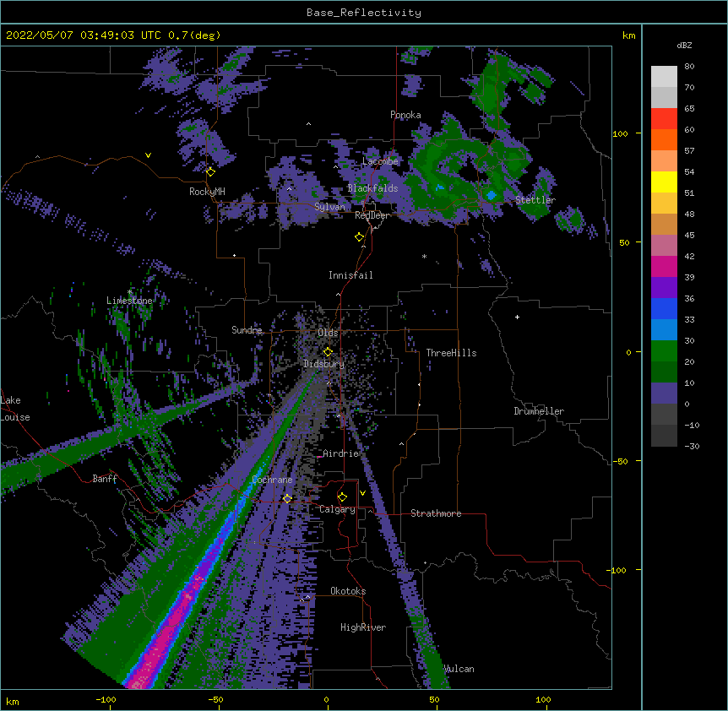Click the dBZ legend heading
This screenshot has width=728, height=711.
pos(684,45)
